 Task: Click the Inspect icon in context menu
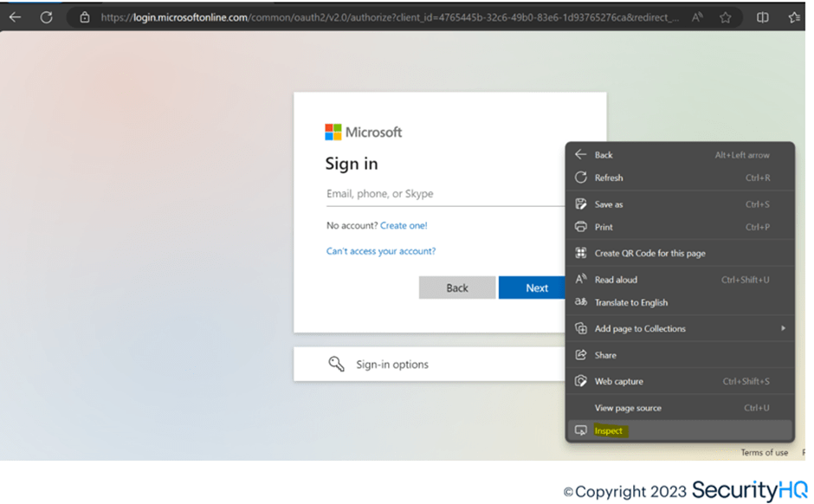pos(581,430)
